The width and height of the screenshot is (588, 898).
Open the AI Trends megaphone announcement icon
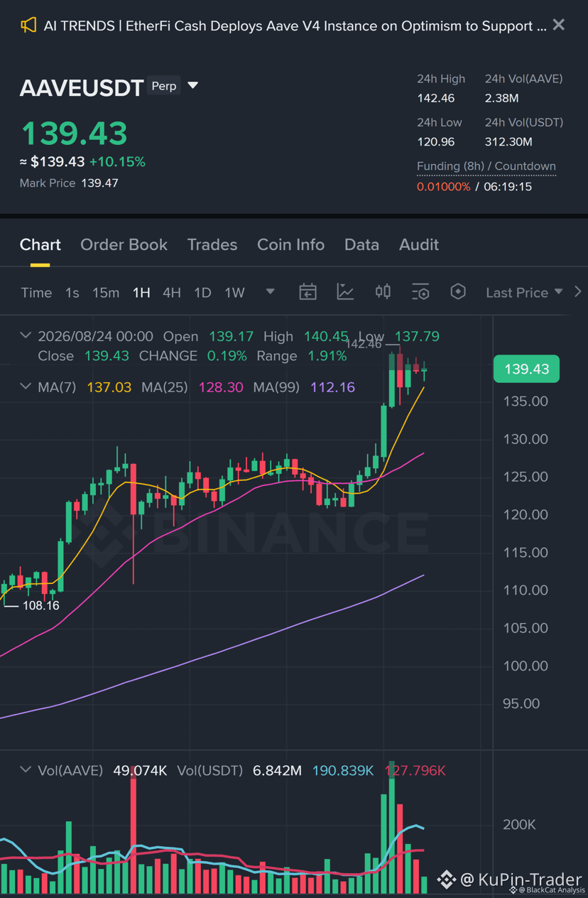[x=28, y=26]
